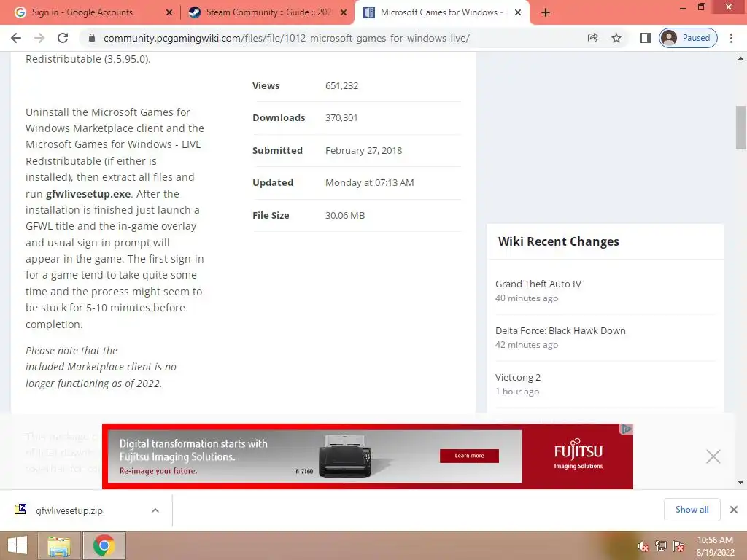Close the Microsoft Games for Windows tab
The width and height of the screenshot is (747, 560).
518,12
